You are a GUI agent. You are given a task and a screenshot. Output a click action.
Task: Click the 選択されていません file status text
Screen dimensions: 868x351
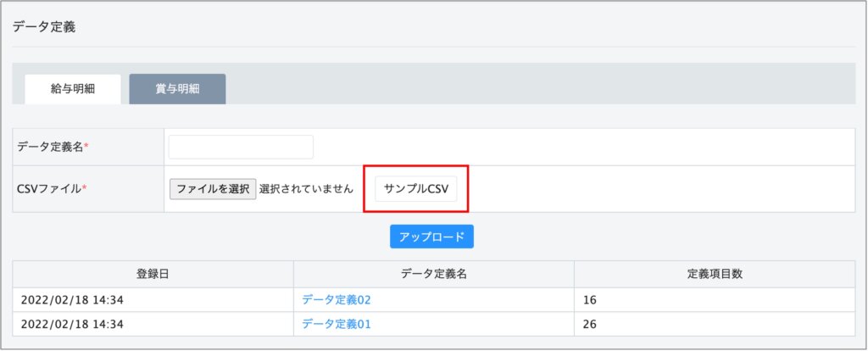(306, 189)
